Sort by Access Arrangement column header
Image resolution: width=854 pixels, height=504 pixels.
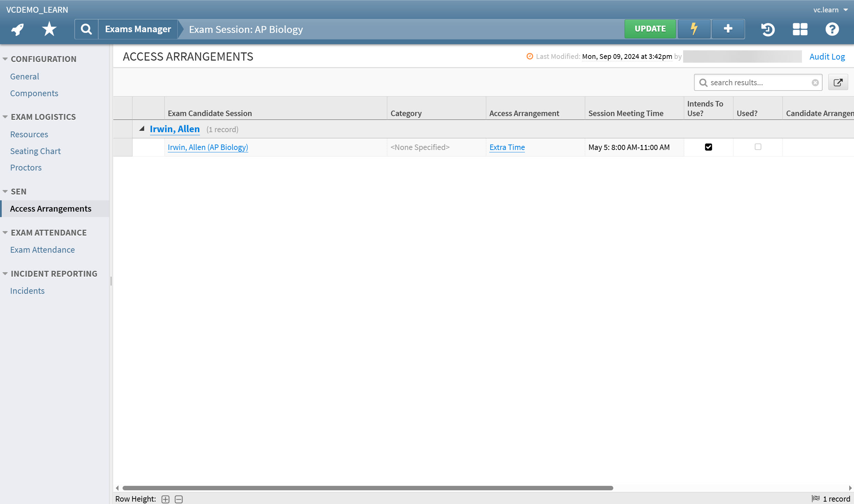[x=536, y=108]
